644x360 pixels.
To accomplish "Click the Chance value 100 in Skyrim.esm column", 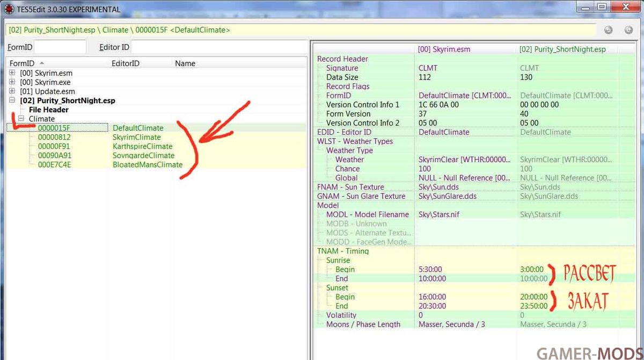I will click(425, 169).
